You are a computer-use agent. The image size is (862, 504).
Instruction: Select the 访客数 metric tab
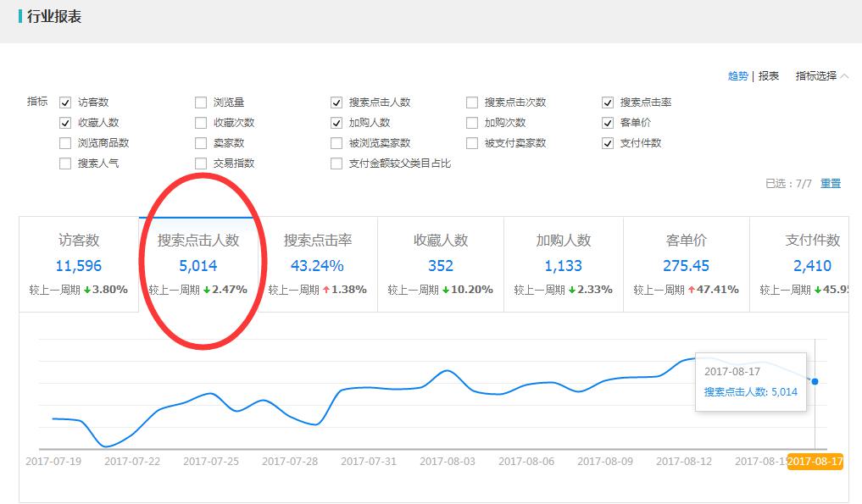(79, 263)
